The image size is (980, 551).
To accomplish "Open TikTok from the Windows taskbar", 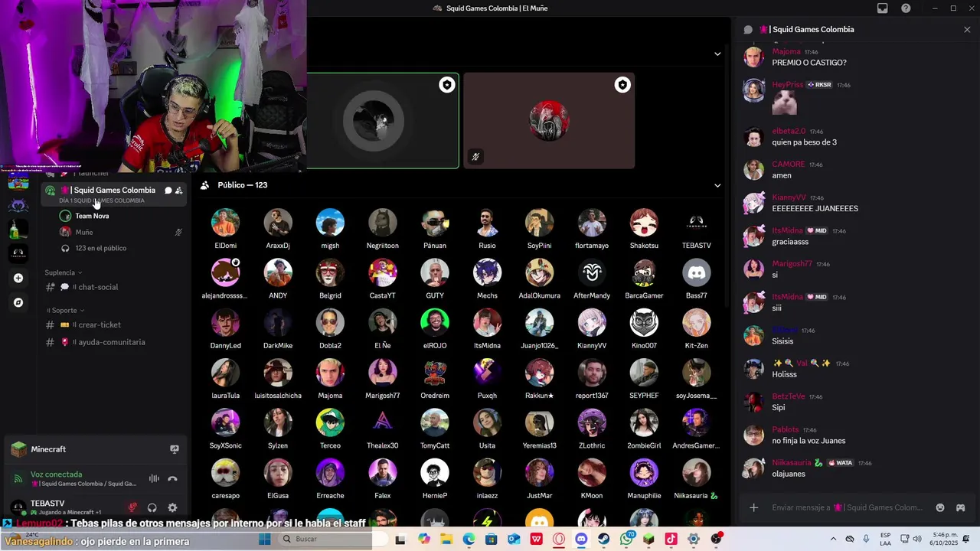I will (x=671, y=539).
